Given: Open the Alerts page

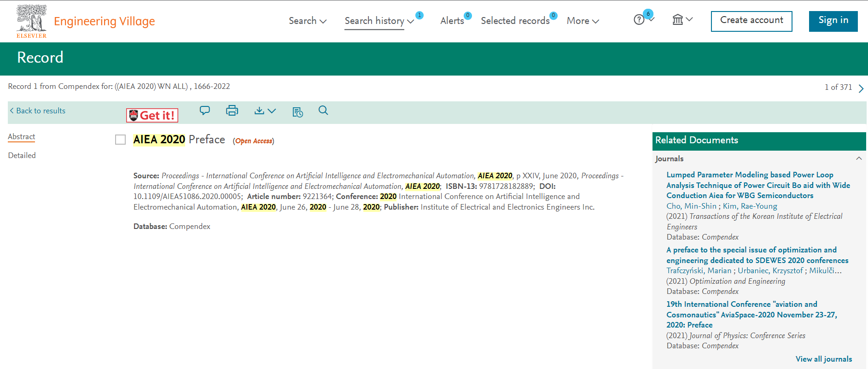Looking at the screenshot, I should [452, 21].
